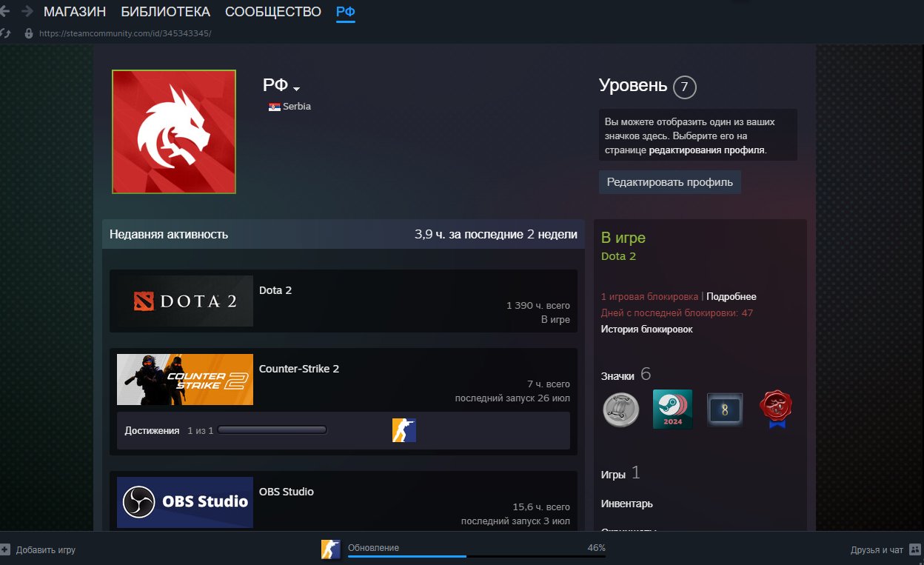924x565 pixels.
Task: Click the page reload icon
Action: 5,33
